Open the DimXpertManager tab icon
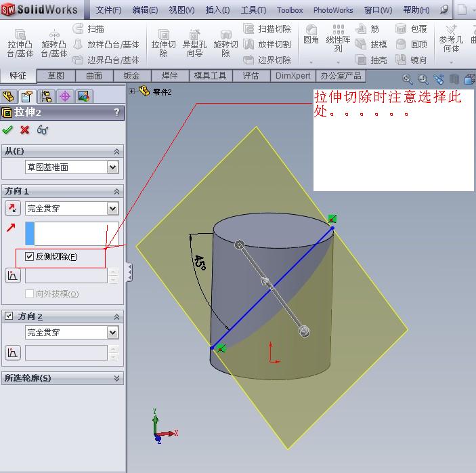The height and width of the screenshot is (473, 476). [65, 97]
